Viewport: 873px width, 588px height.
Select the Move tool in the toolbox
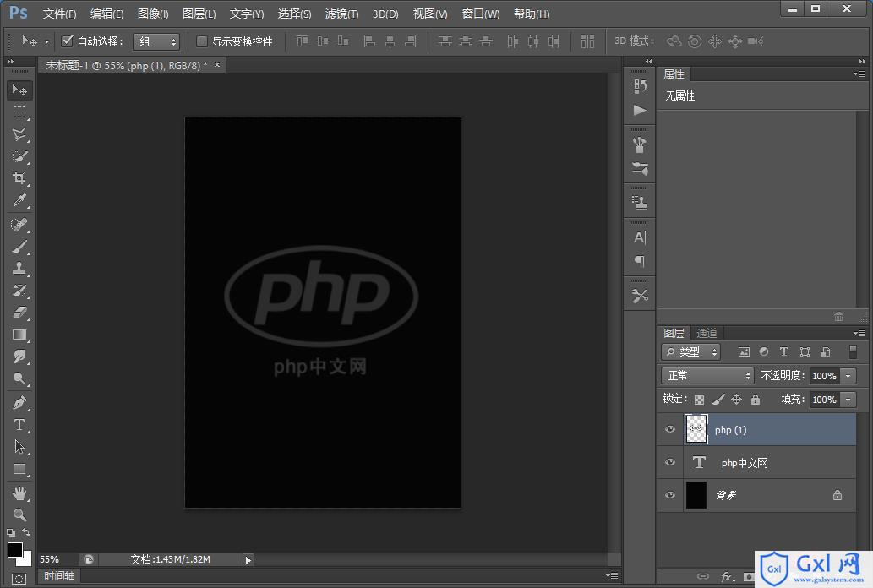coord(19,90)
